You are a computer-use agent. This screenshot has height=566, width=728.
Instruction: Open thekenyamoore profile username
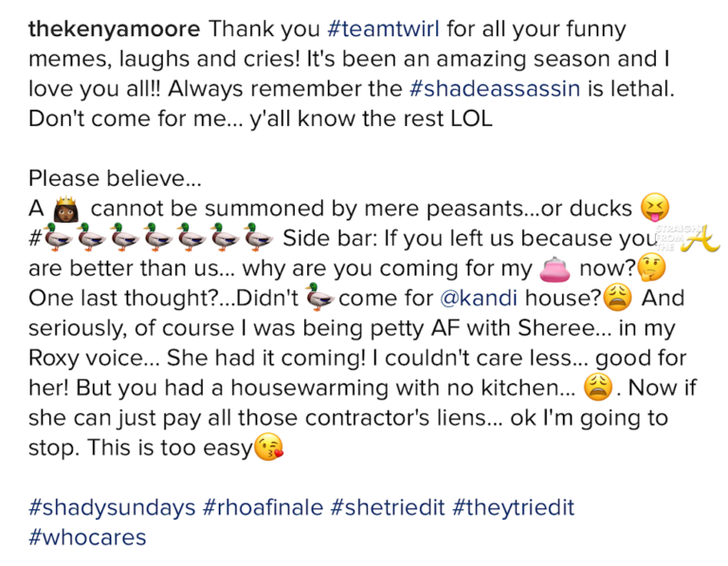click(x=114, y=28)
